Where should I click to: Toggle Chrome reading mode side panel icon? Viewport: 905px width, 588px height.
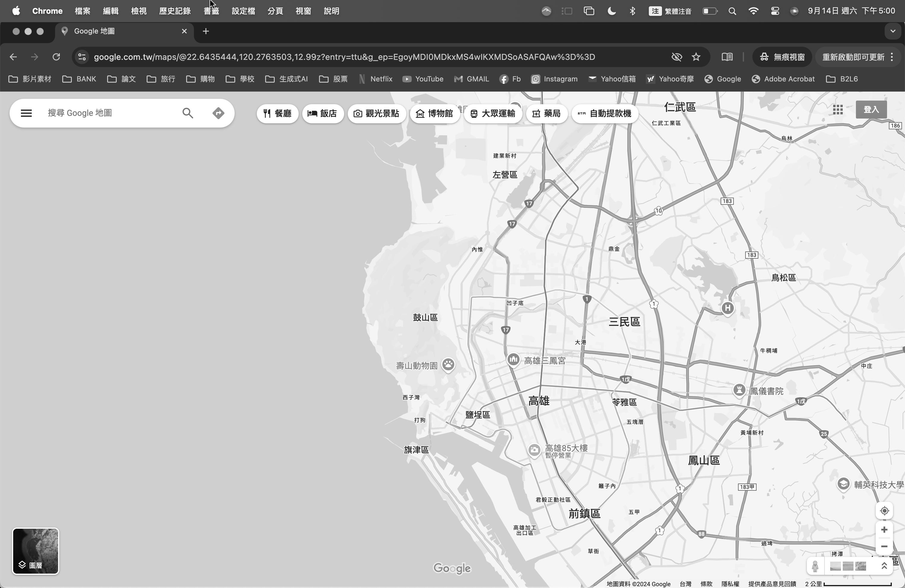click(x=727, y=57)
